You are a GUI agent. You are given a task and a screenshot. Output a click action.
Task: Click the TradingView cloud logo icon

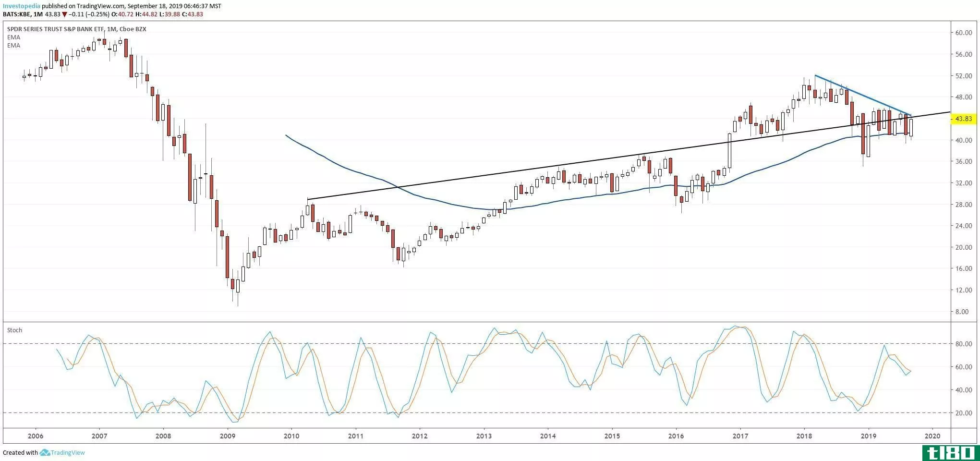45,452
